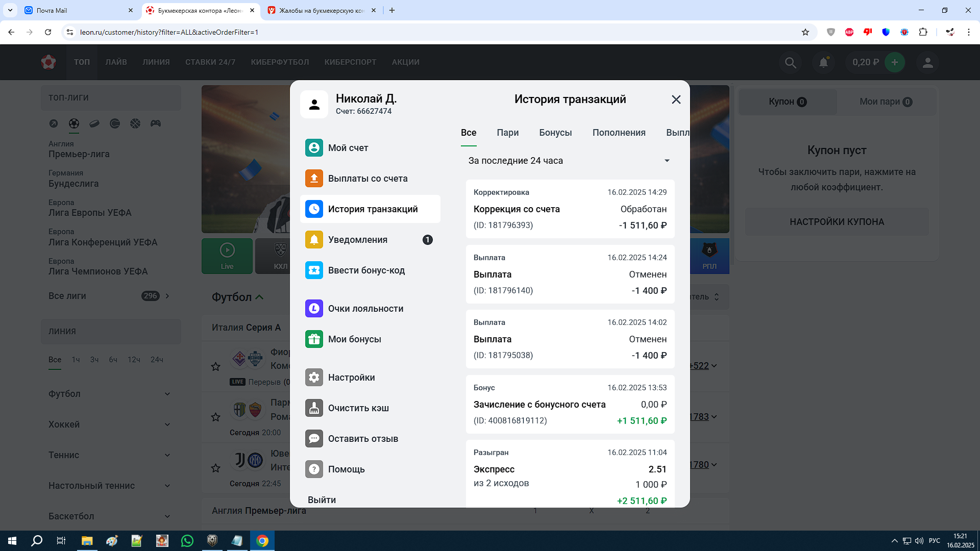The width and height of the screenshot is (980, 551).
Task: Open Chrome extensions puzzle icon
Action: coord(923,32)
